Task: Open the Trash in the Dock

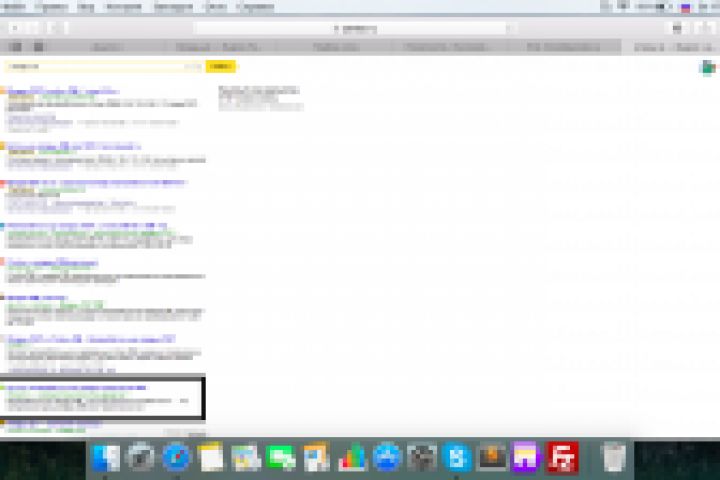Action: click(614, 457)
